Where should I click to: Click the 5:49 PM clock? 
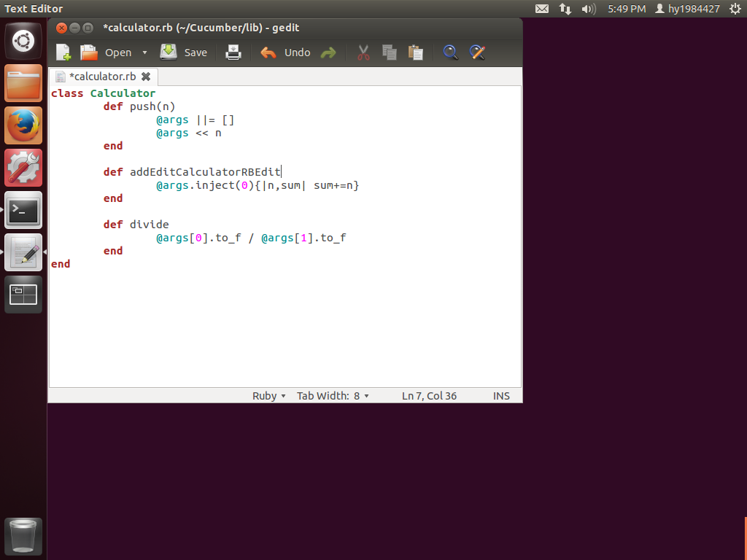point(627,9)
